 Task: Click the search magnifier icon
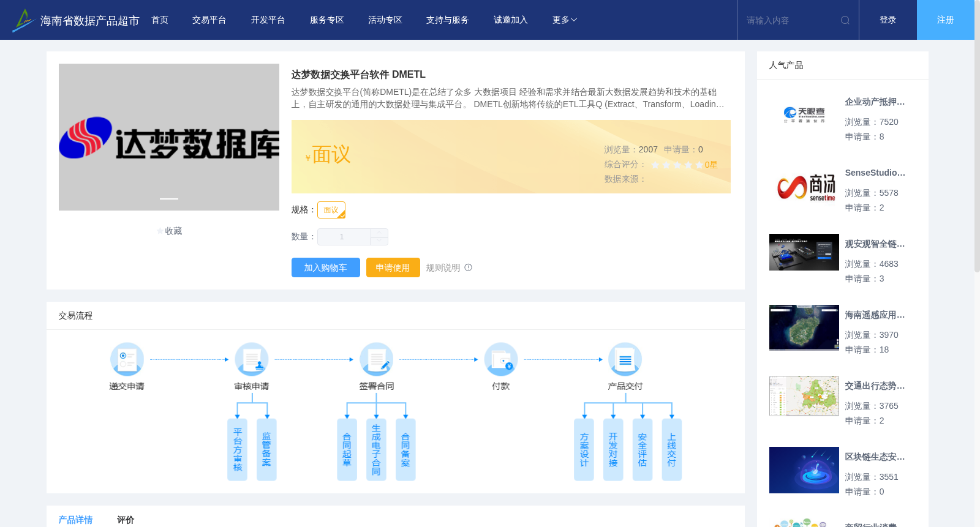click(x=845, y=20)
